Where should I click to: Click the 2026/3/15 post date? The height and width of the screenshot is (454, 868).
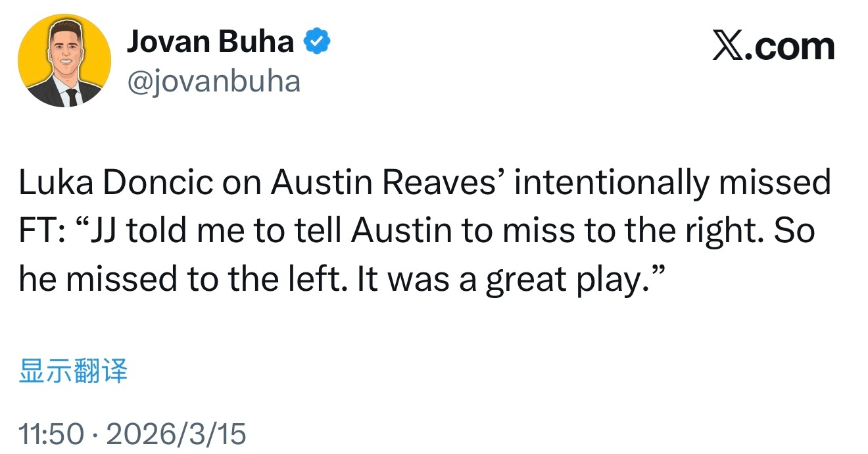pos(176,434)
